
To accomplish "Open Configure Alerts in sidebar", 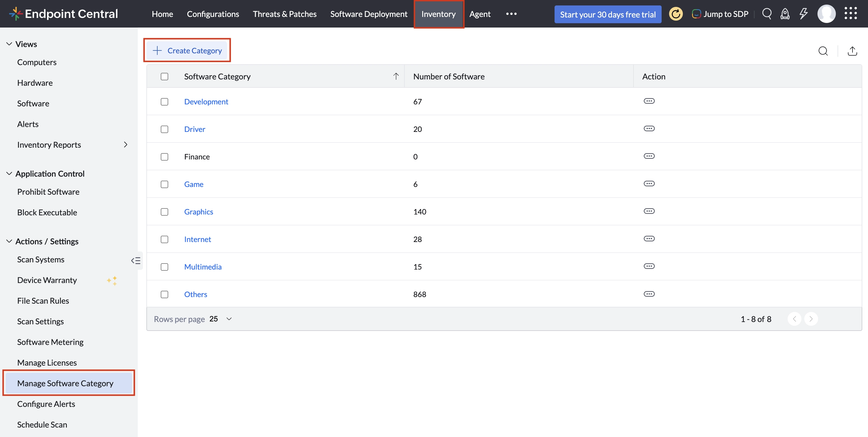I will (46, 404).
